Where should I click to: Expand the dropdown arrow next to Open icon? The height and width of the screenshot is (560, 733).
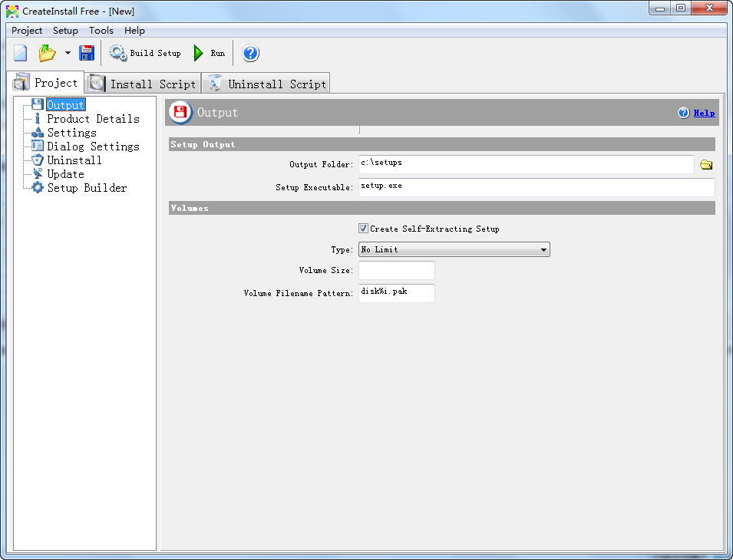[x=68, y=53]
